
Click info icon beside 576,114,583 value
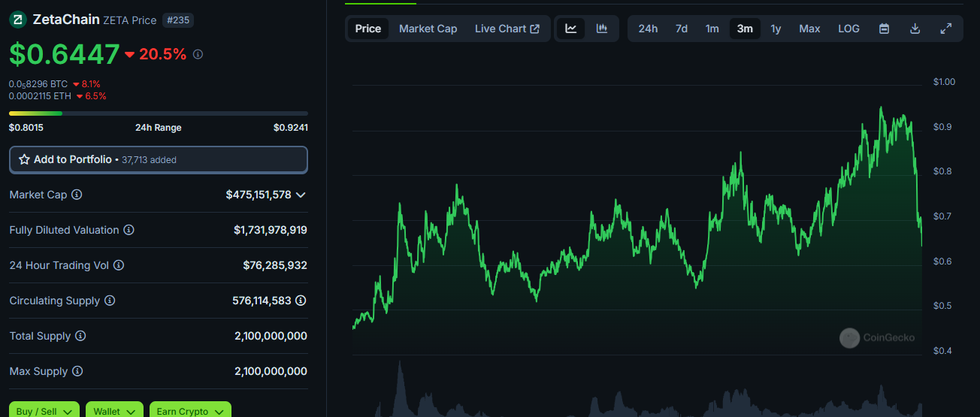coord(301,301)
